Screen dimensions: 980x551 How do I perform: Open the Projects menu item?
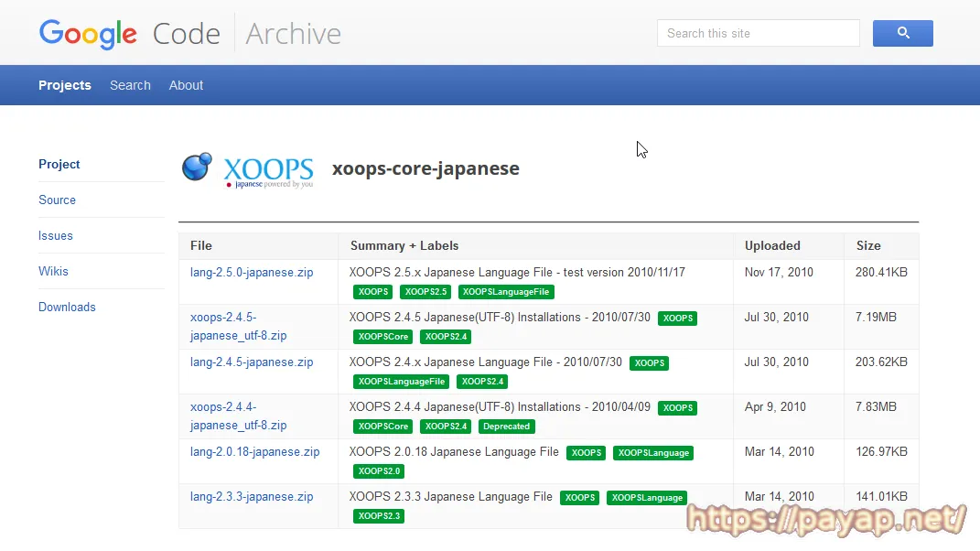64,84
